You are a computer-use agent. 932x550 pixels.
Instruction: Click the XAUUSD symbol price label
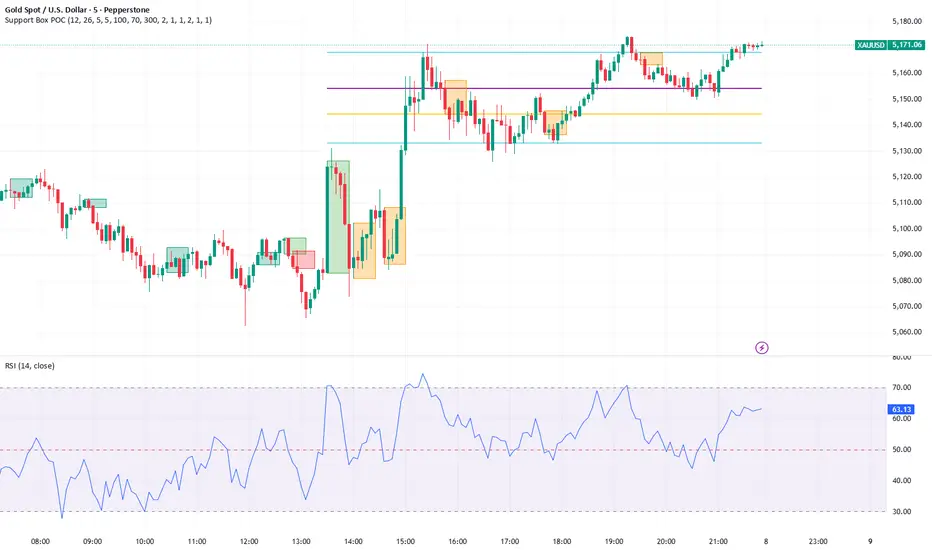pos(871,45)
